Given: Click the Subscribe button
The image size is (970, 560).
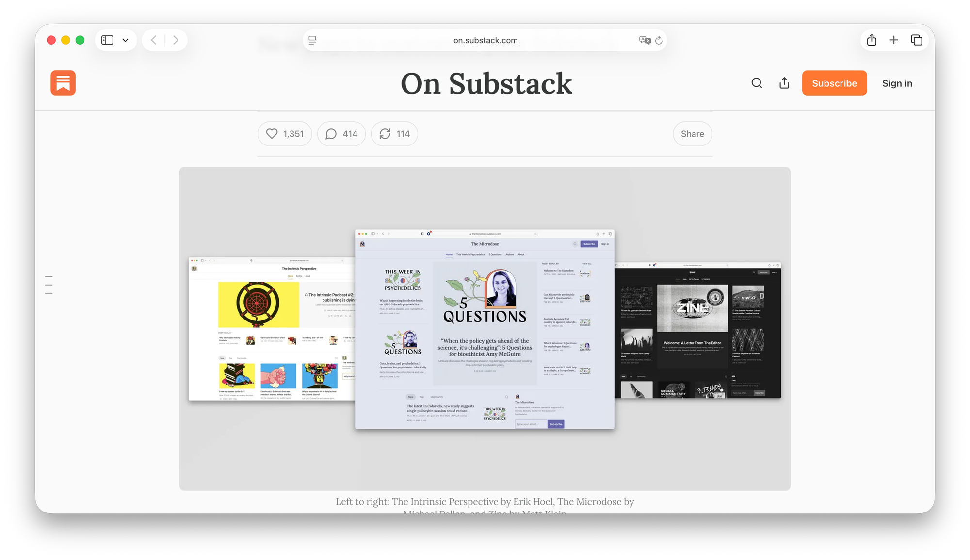Looking at the screenshot, I should (x=834, y=83).
